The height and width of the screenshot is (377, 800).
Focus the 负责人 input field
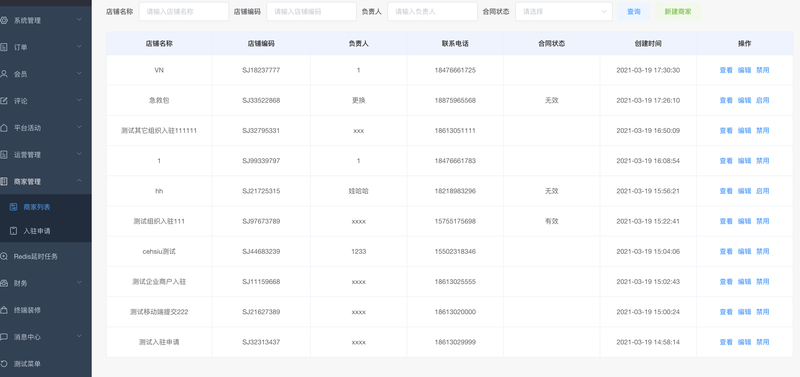[x=433, y=11]
